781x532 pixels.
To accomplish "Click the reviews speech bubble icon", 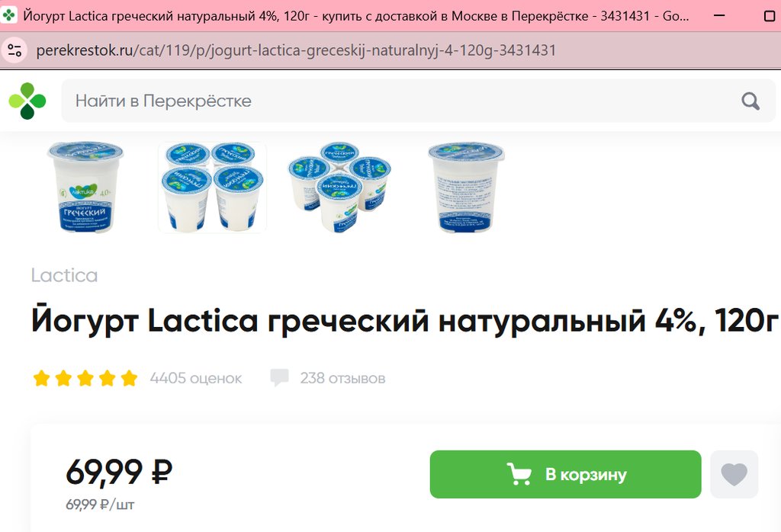I will tap(279, 378).
